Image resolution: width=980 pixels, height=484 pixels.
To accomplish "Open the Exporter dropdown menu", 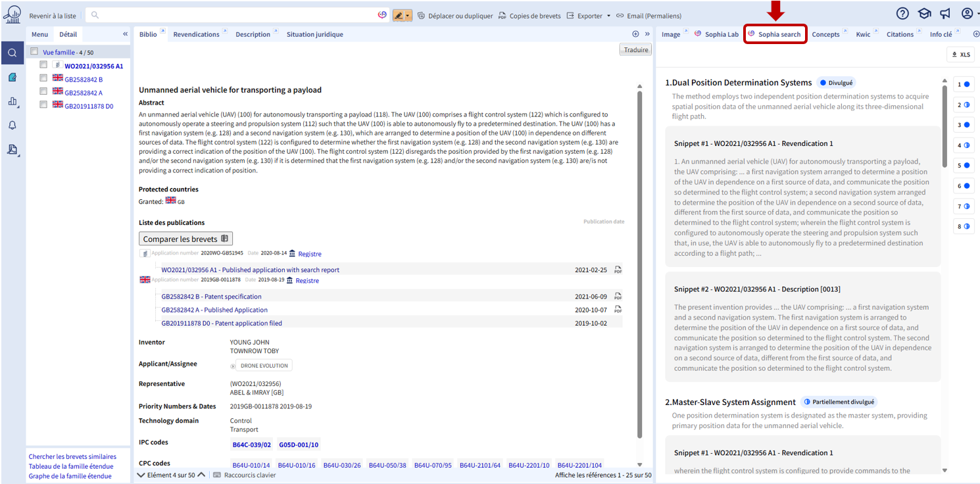I will point(588,16).
